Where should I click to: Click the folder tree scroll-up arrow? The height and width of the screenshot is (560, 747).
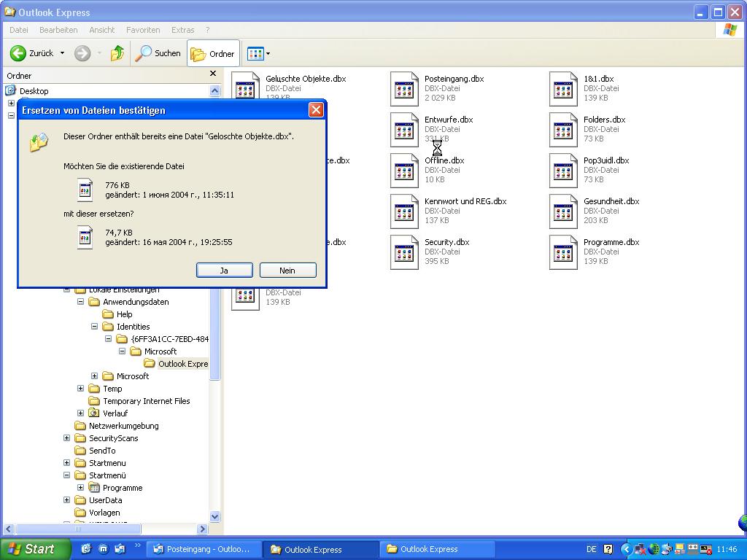[x=215, y=90]
